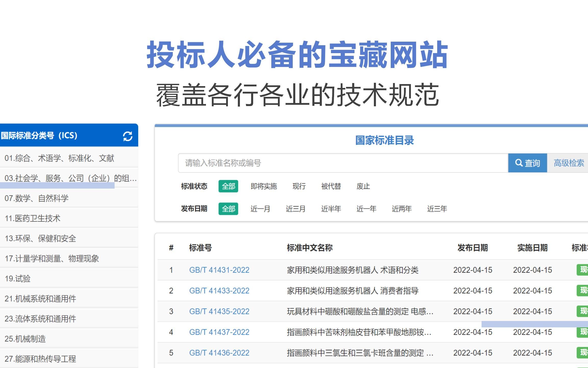Open category 23.流体系统和通用件
Viewport: 588px width, 368px height.
point(69,319)
